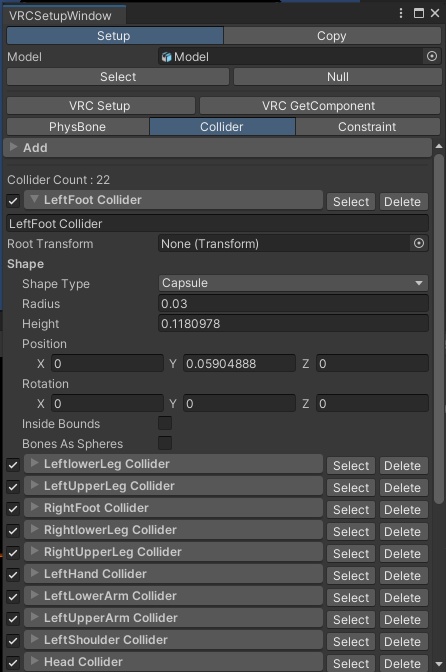Click the Position Y value field

239,363
